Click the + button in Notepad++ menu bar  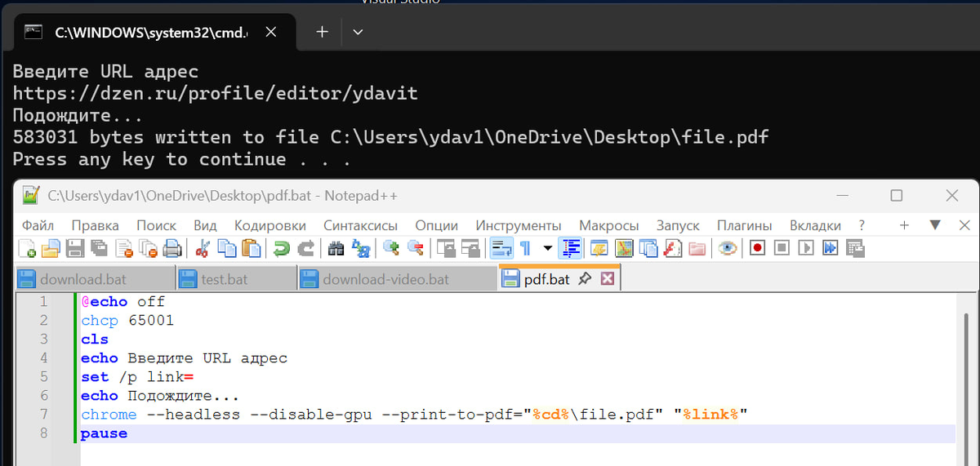coord(904,225)
